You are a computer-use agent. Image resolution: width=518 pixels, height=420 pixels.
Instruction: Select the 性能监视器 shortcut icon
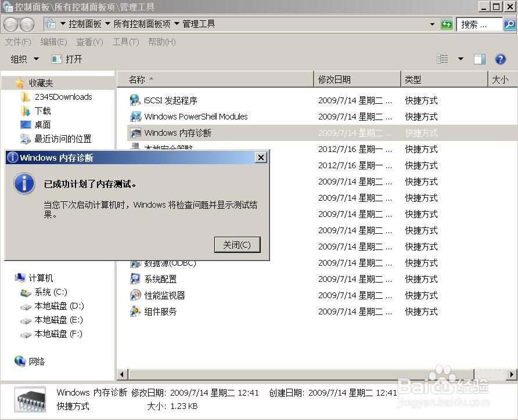pyautogui.click(x=135, y=295)
